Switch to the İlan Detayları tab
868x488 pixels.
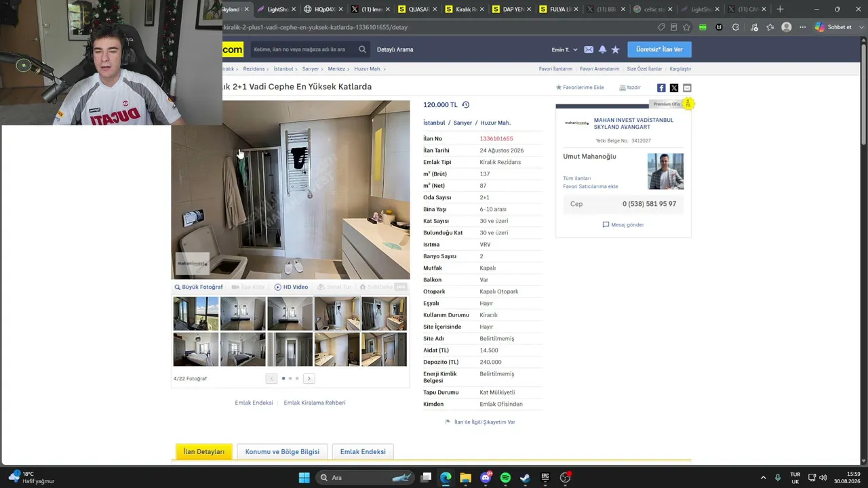[204, 452]
